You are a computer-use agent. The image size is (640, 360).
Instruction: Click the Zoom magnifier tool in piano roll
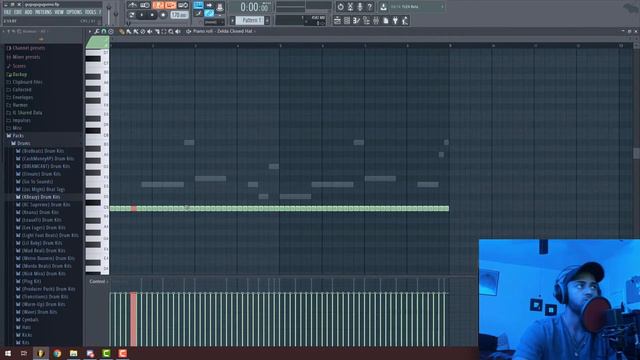coord(171,31)
